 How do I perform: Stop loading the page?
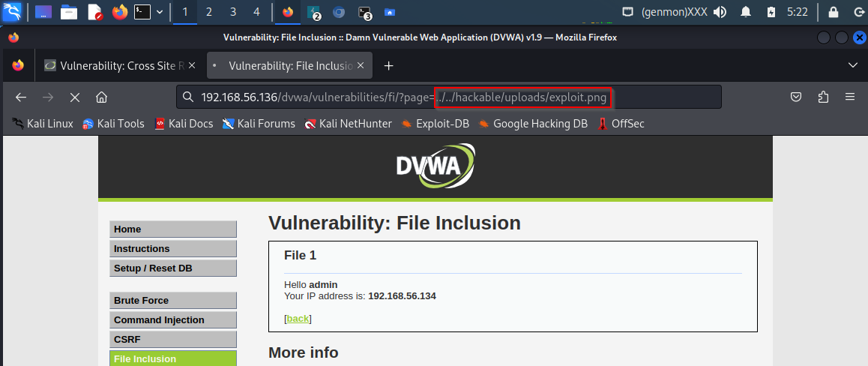75,97
